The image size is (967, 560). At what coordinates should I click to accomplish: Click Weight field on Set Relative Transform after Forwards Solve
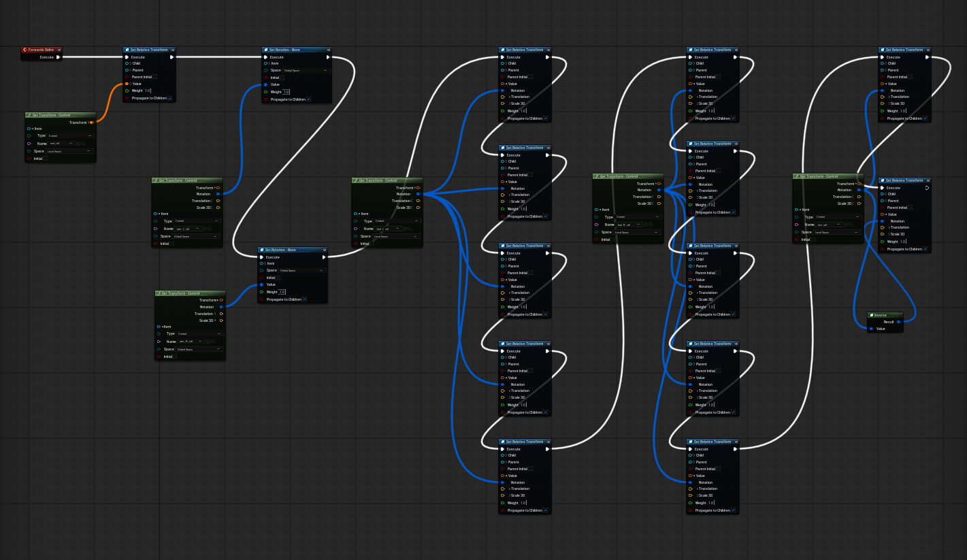click(x=148, y=90)
